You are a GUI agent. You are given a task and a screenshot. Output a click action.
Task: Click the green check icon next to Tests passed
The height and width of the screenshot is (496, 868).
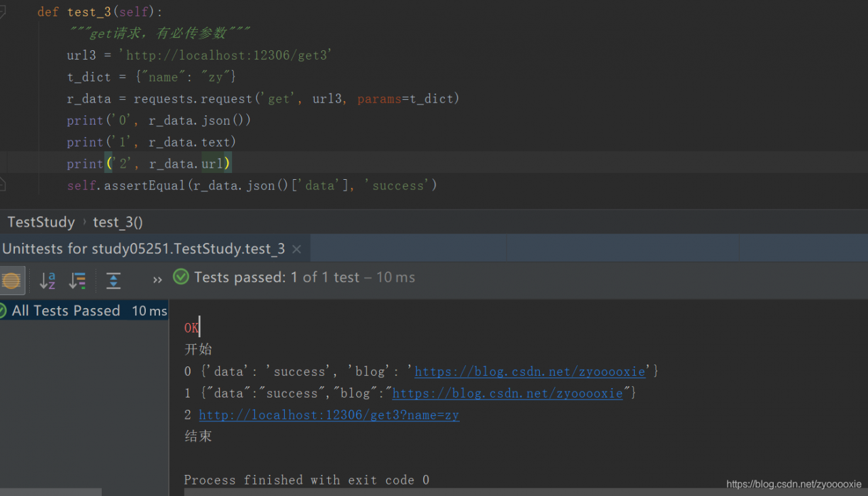click(181, 277)
